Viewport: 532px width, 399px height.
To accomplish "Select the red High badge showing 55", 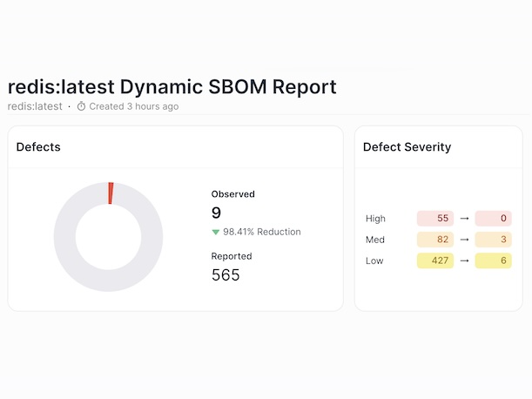I will point(435,219).
